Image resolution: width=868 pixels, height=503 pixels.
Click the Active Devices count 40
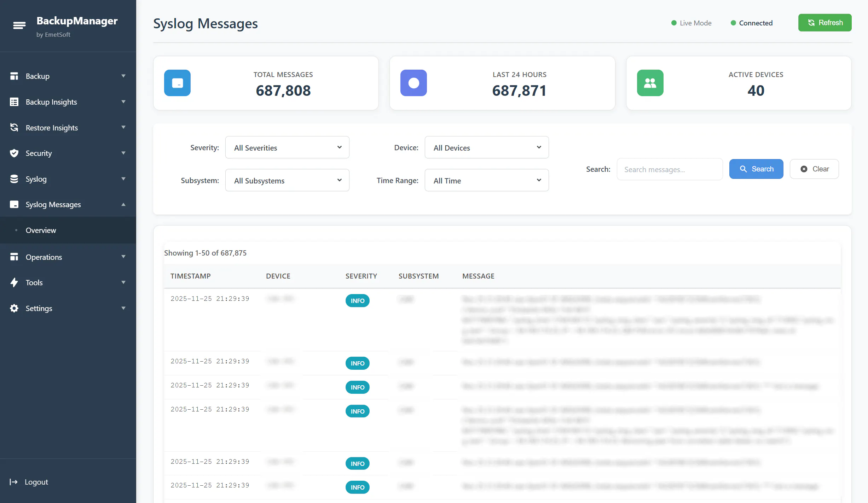point(756,90)
